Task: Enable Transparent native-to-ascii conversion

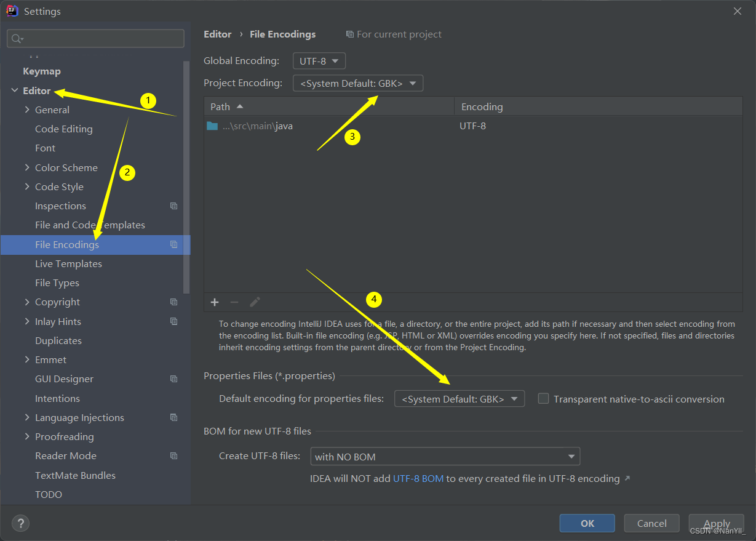Action: coord(543,398)
